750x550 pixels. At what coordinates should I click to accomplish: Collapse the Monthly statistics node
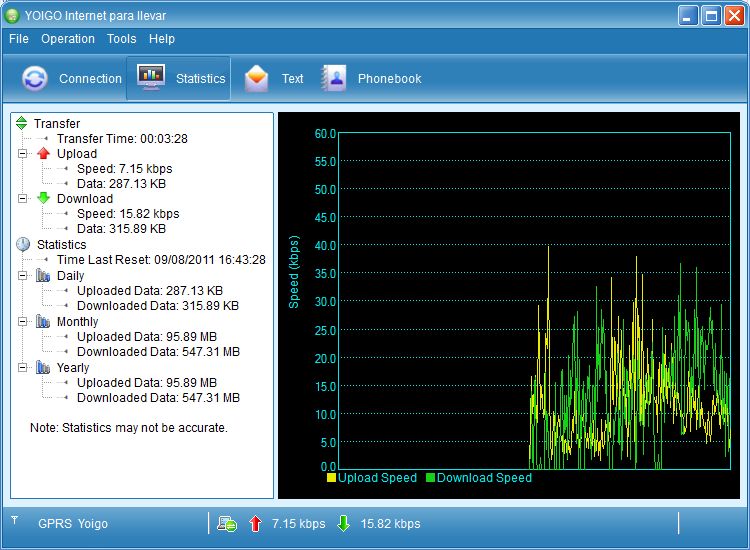(22, 321)
